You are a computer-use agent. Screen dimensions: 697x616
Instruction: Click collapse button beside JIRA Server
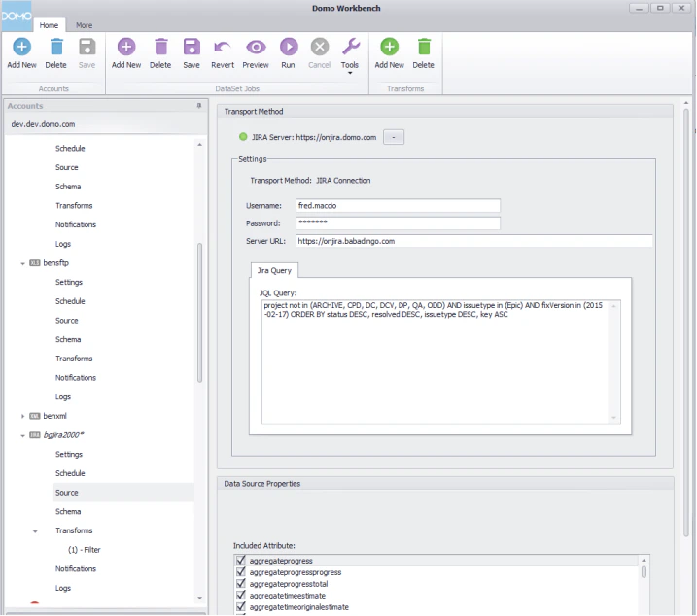pos(394,137)
